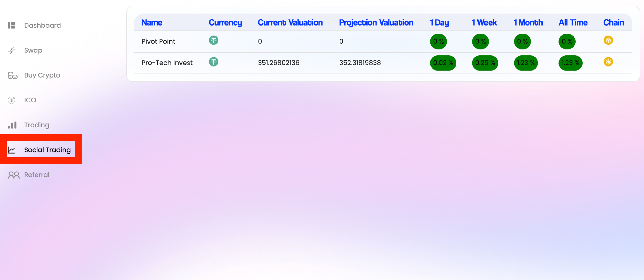Image resolution: width=644 pixels, height=280 pixels.
Task: Click the Swap arrows icon
Action: pyautogui.click(x=12, y=50)
